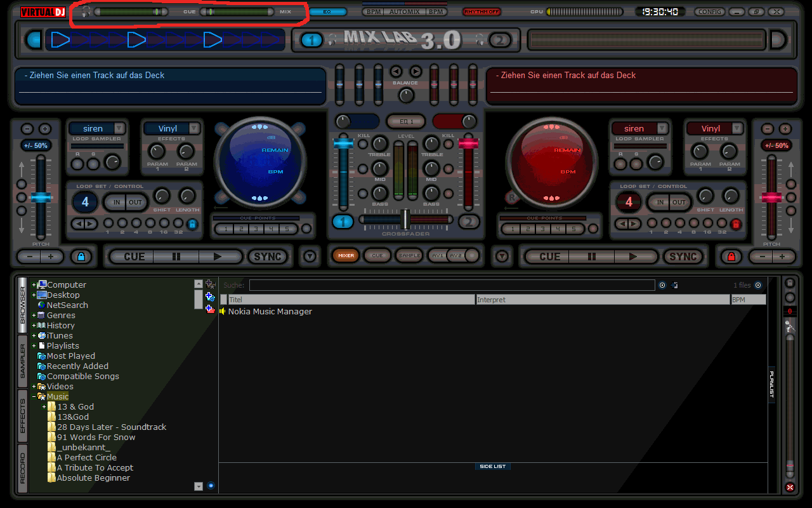Toggle left channel treble Kill button
The height and width of the screenshot is (508, 812).
(x=363, y=144)
